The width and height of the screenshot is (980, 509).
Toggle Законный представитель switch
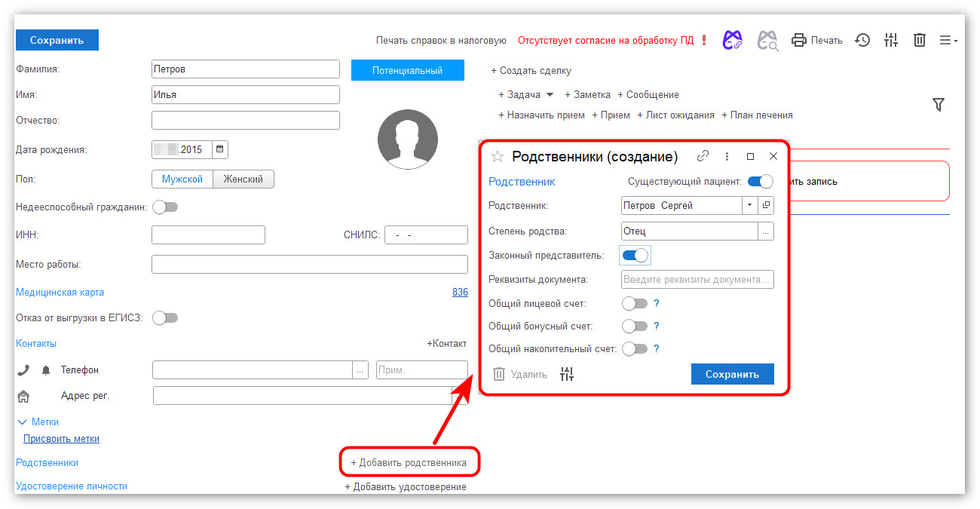pyautogui.click(x=635, y=256)
